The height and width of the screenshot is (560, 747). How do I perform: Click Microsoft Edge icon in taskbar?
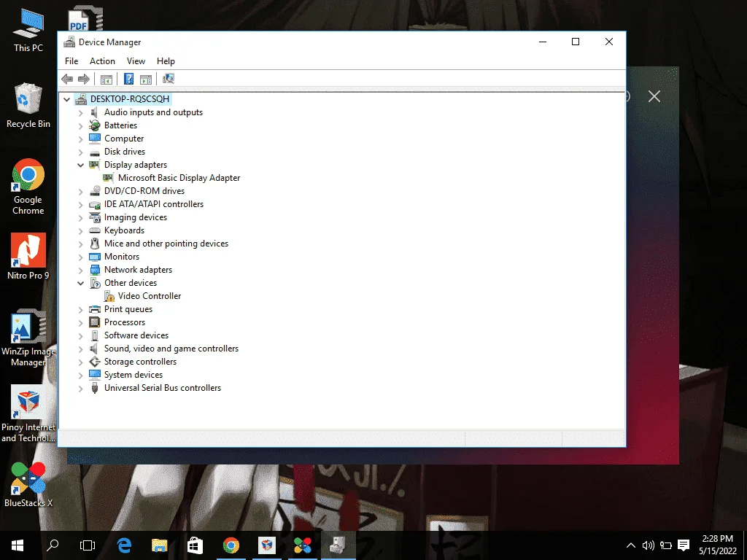click(x=124, y=545)
